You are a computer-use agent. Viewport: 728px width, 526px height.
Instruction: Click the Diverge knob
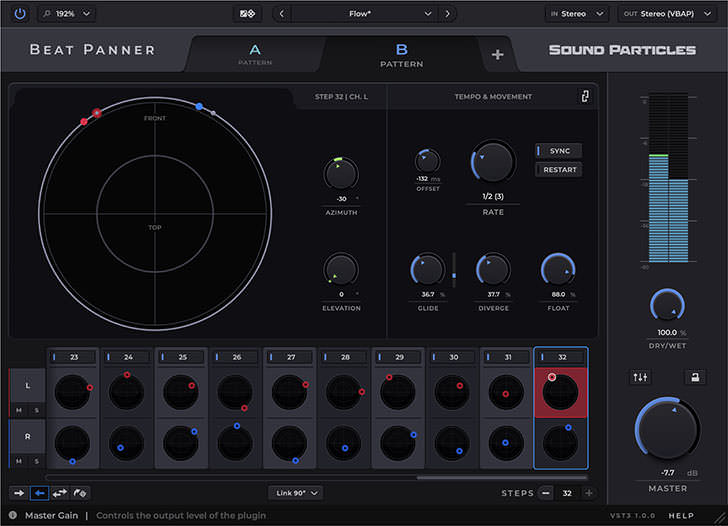[x=493, y=269]
